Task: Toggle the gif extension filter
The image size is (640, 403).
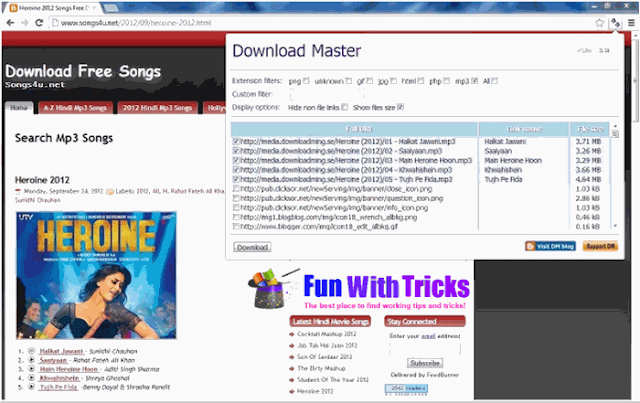Action: pos(369,81)
